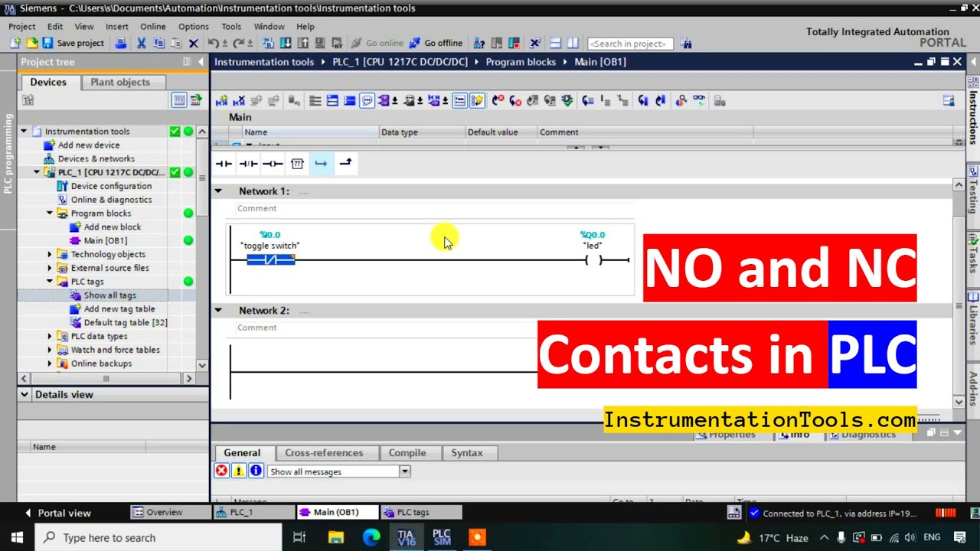Collapse Network 2 section

pyautogui.click(x=218, y=310)
